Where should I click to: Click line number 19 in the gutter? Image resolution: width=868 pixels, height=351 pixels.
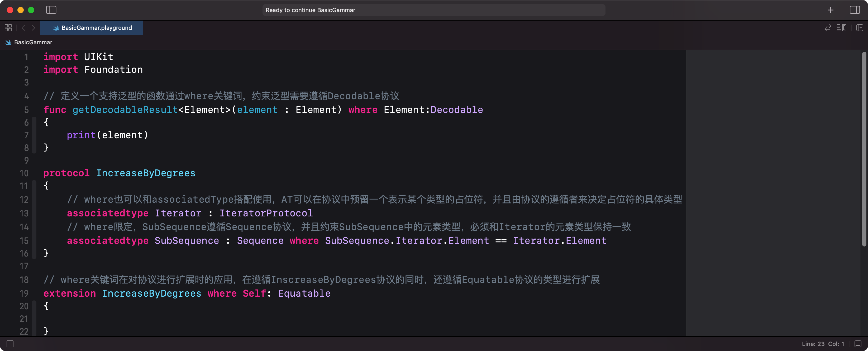coord(24,293)
